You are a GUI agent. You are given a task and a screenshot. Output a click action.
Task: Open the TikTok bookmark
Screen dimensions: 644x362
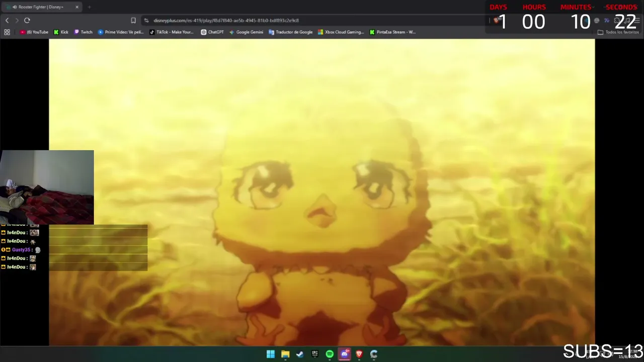point(172,32)
